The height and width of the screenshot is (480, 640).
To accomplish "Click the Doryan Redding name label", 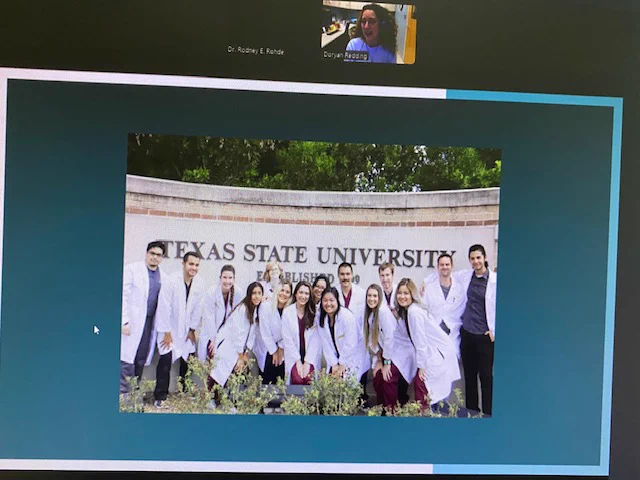I will coord(345,55).
